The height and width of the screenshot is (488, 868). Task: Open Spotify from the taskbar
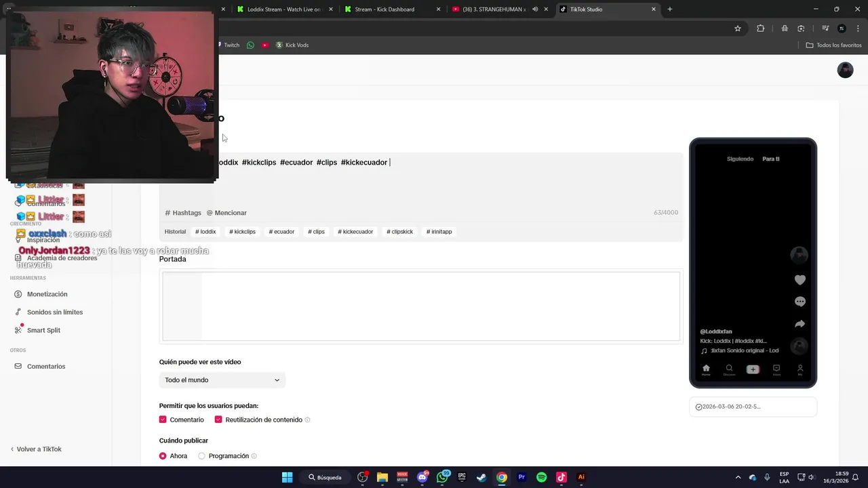click(541, 477)
